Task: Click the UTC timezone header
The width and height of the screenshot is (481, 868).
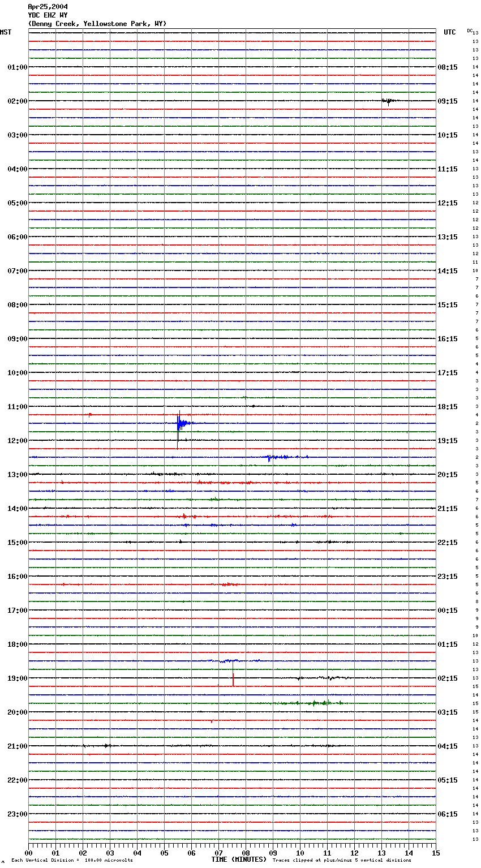Action: (x=450, y=32)
